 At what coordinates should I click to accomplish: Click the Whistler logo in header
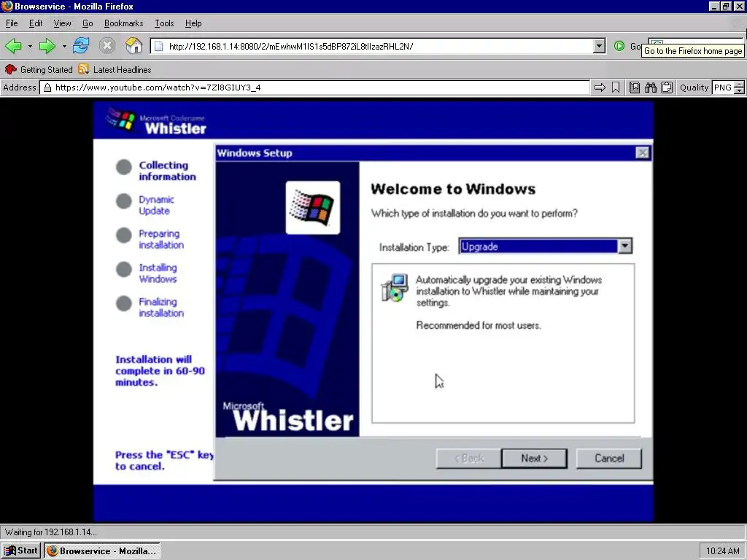click(x=158, y=122)
